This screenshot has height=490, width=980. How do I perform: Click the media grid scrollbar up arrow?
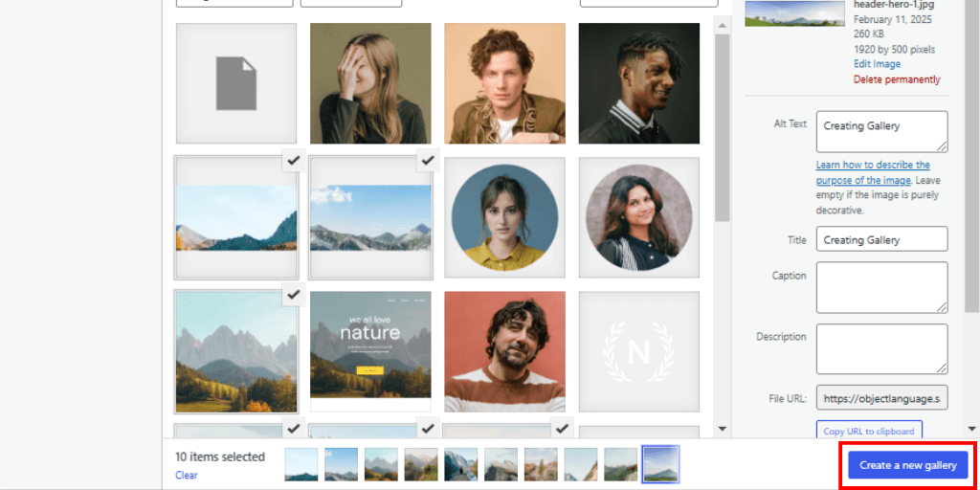click(x=723, y=26)
